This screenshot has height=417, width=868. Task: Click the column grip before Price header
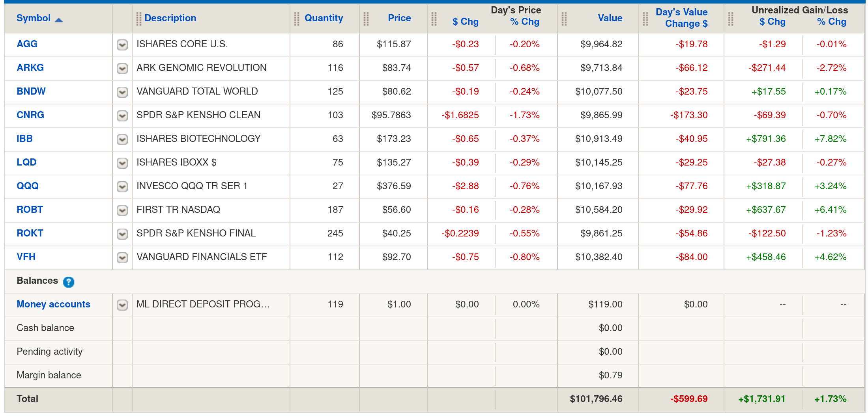point(366,19)
